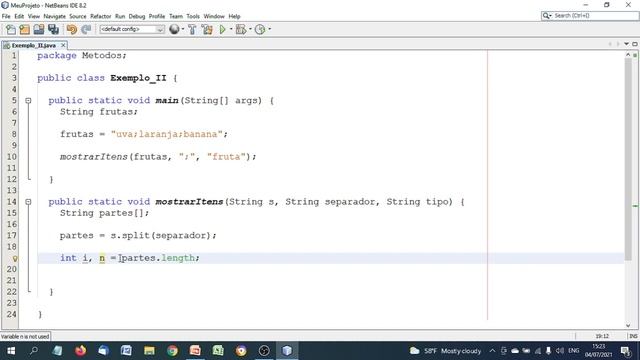Image resolution: width=640 pixels, height=360 pixels.
Task: Open the Profile Project dropdown arrow
Action: point(269,29)
